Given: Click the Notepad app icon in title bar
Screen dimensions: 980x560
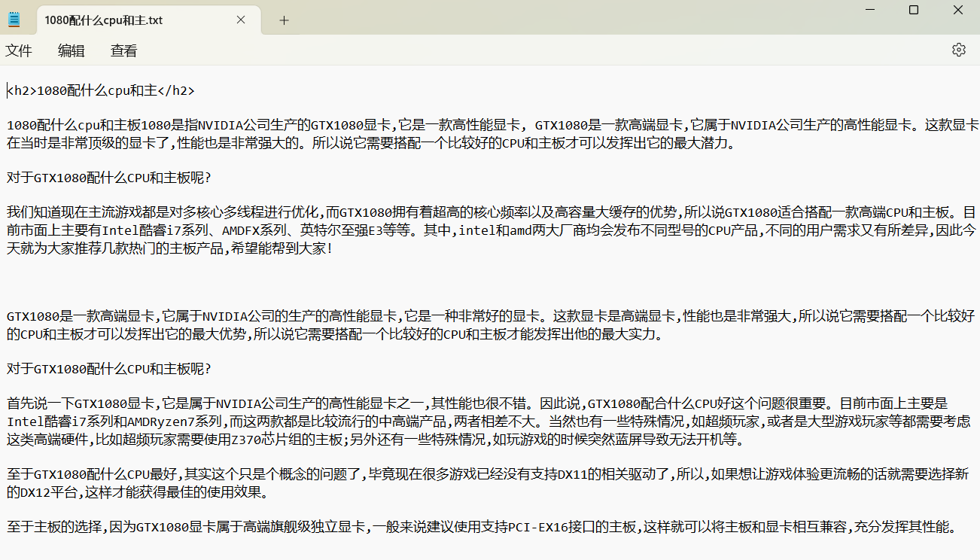Looking at the screenshot, I should (14, 20).
